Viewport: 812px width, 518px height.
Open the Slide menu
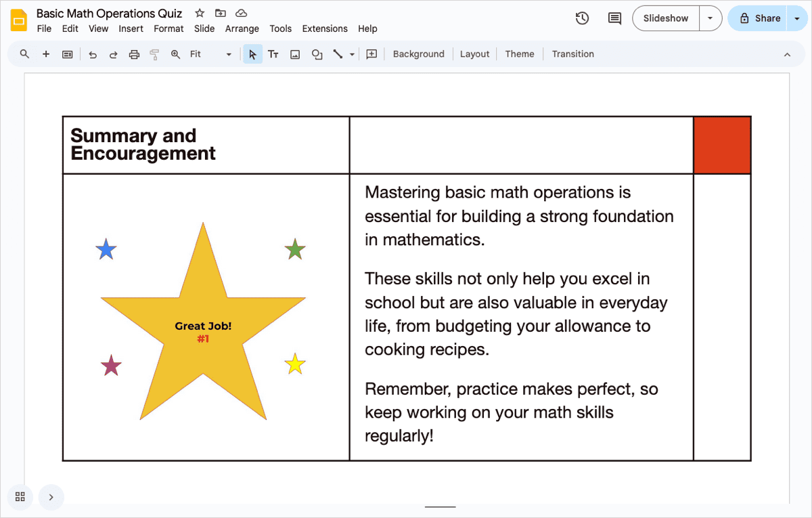pyautogui.click(x=204, y=28)
